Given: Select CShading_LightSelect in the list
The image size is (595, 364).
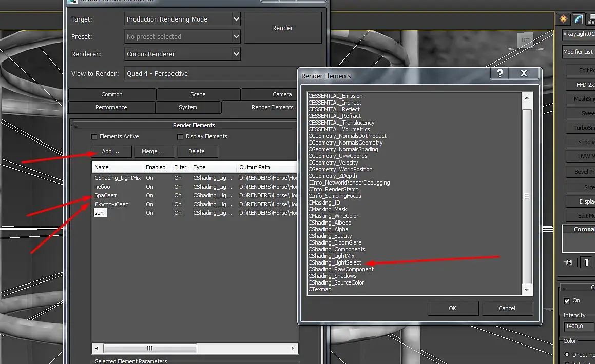Looking at the screenshot, I should coord(335,262).
